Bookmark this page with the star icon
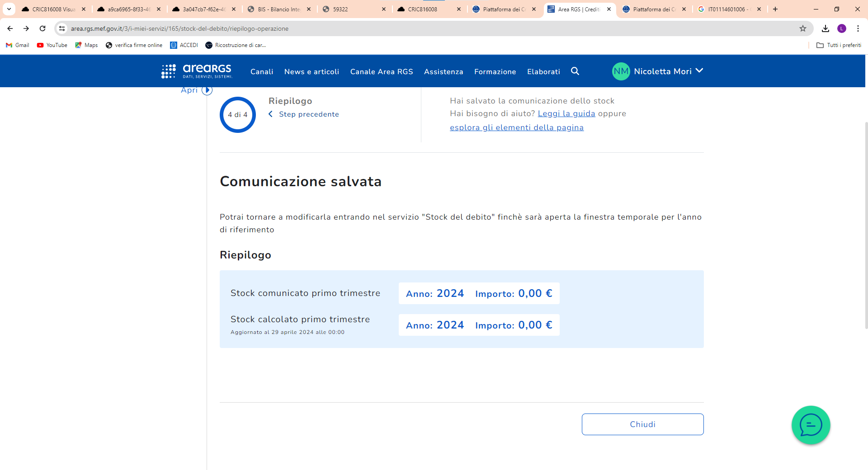 (802, 28)
